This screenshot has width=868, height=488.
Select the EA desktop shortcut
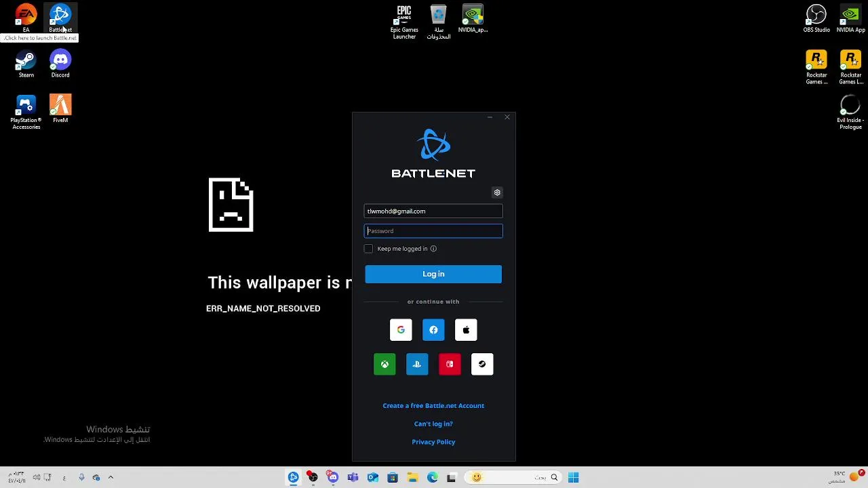coord(26,18)
